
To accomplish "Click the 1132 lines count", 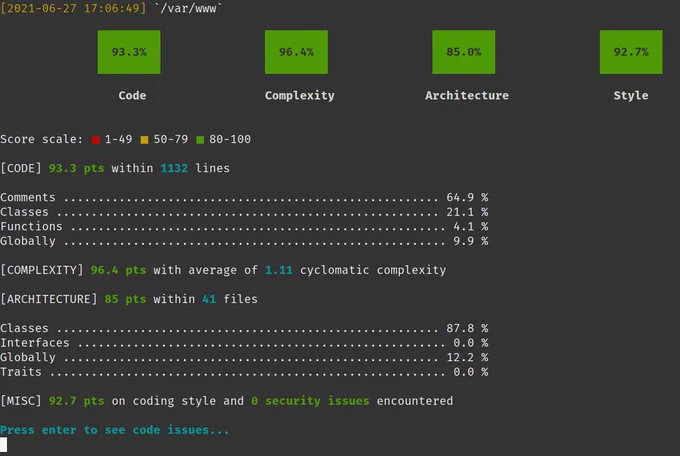I will pos(174,168).
